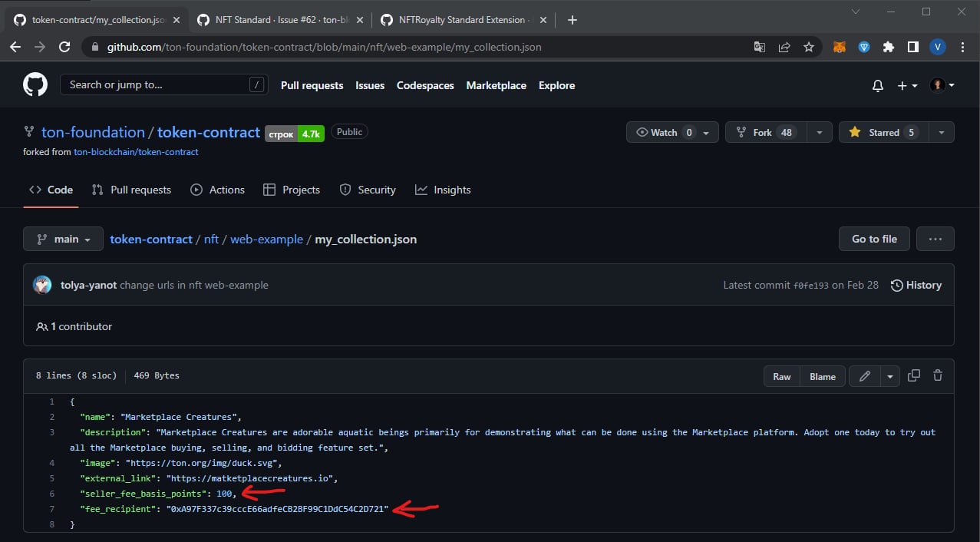Open the Code repository tab
The image size is (980, 542).
(x=51, y=190)
